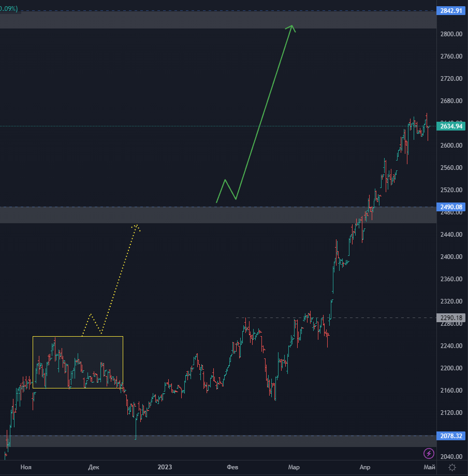468x476 pixels.
Task: Click the 2240.00 price axis tick
Action: point(451,346)
